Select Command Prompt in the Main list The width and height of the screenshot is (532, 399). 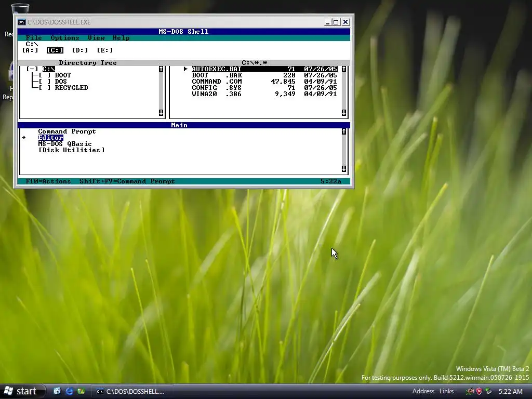click(x=67, y=131)
